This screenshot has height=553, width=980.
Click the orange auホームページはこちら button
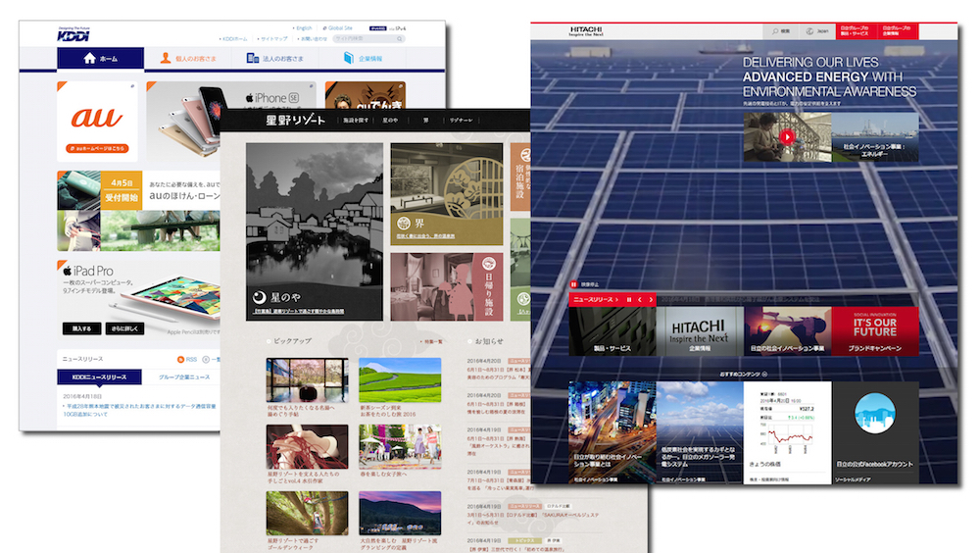[x=97, y=148]
